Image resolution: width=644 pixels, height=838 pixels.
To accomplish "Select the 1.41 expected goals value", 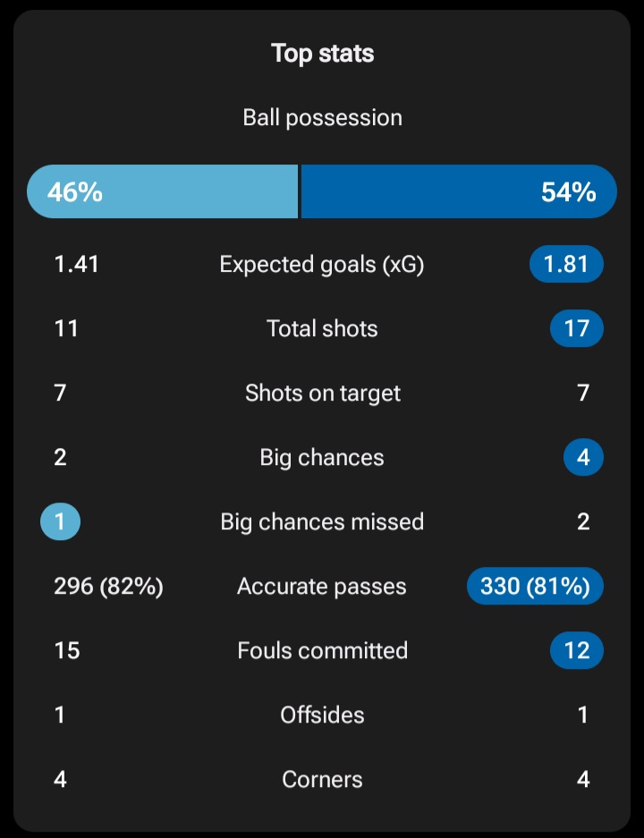I will click(77, 265).
